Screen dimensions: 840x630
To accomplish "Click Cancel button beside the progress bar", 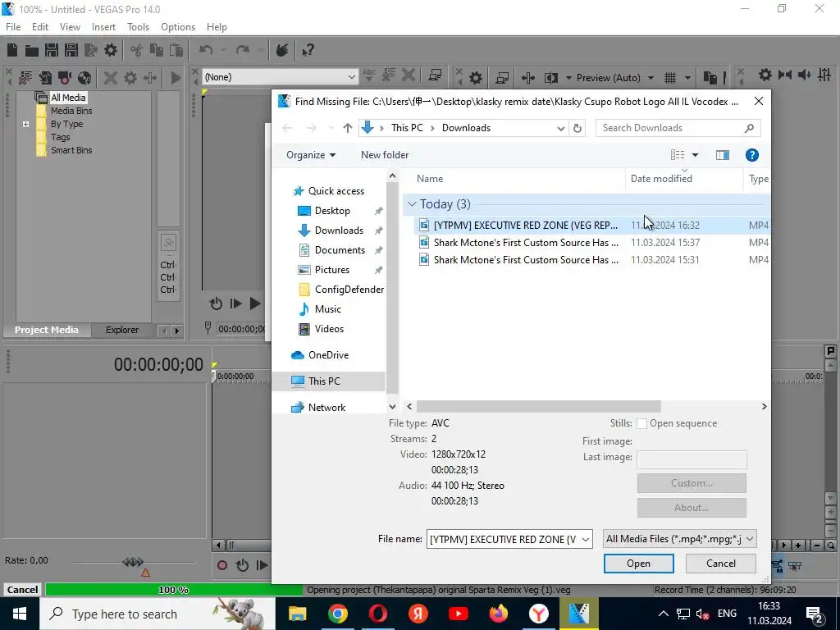I will 22,590.
